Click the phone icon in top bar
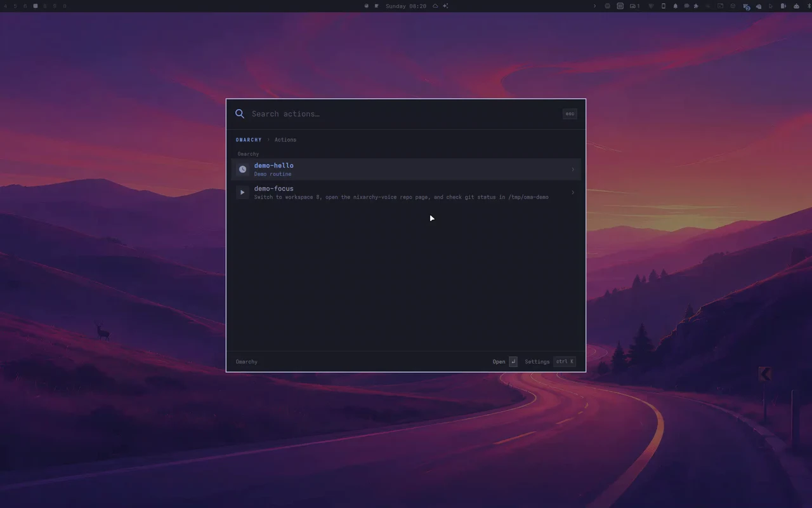Screen dimensions: 812x508 (664, 6)
